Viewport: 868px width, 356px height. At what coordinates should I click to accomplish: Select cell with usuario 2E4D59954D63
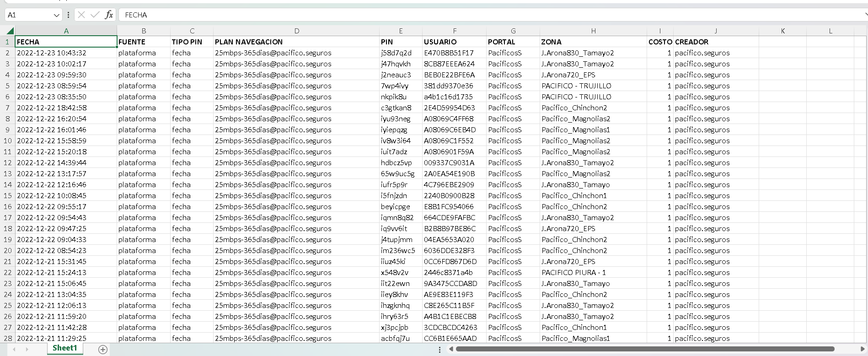pyautogui.click(x=454, y=108)
